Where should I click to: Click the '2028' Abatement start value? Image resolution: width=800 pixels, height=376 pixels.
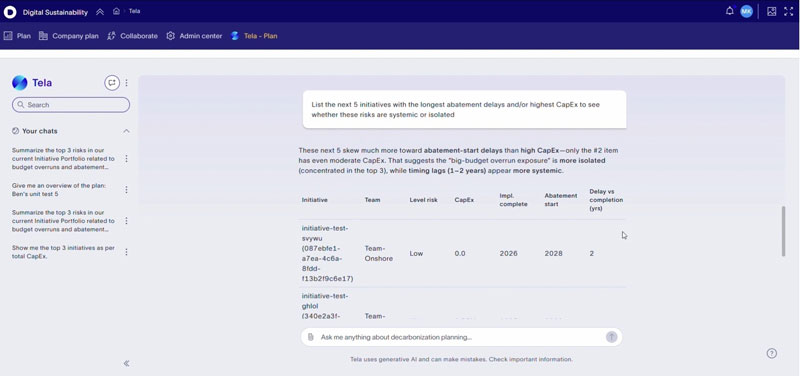click(553, 254)
